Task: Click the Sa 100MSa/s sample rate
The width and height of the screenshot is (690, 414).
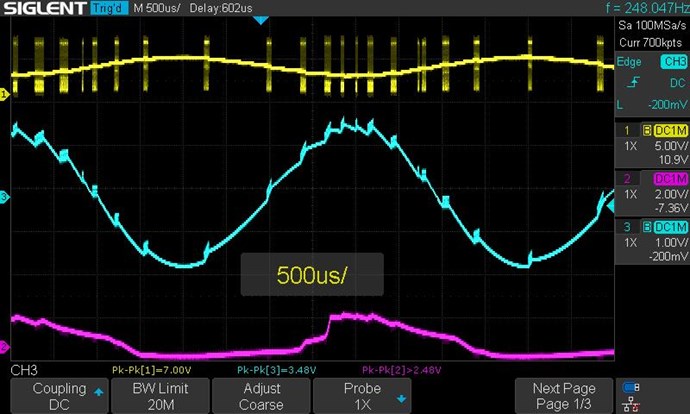Action: 652,26
